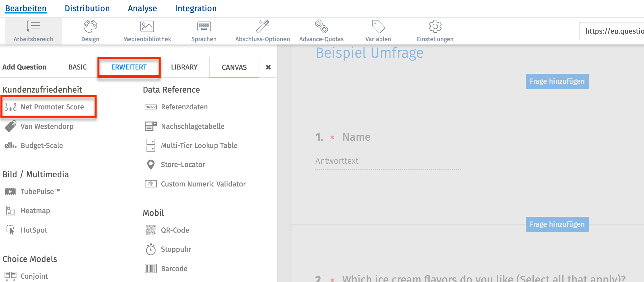
Task: Close the Add Question panel
Action: (x=268, y=67)
